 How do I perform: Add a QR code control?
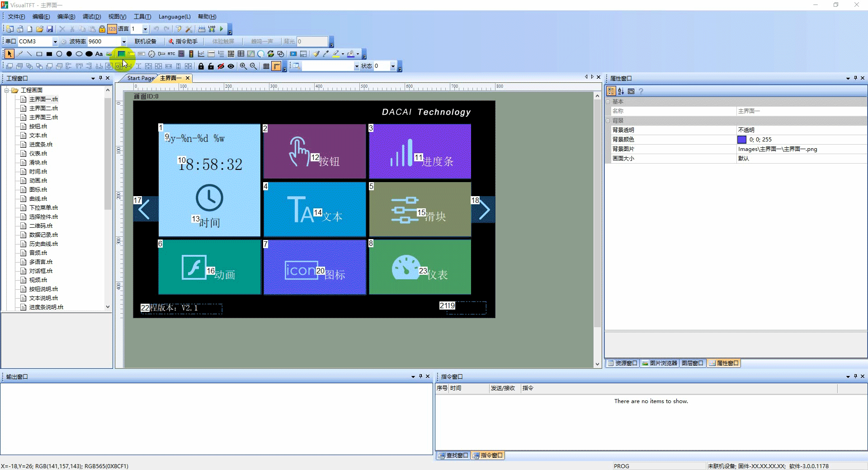231,54
